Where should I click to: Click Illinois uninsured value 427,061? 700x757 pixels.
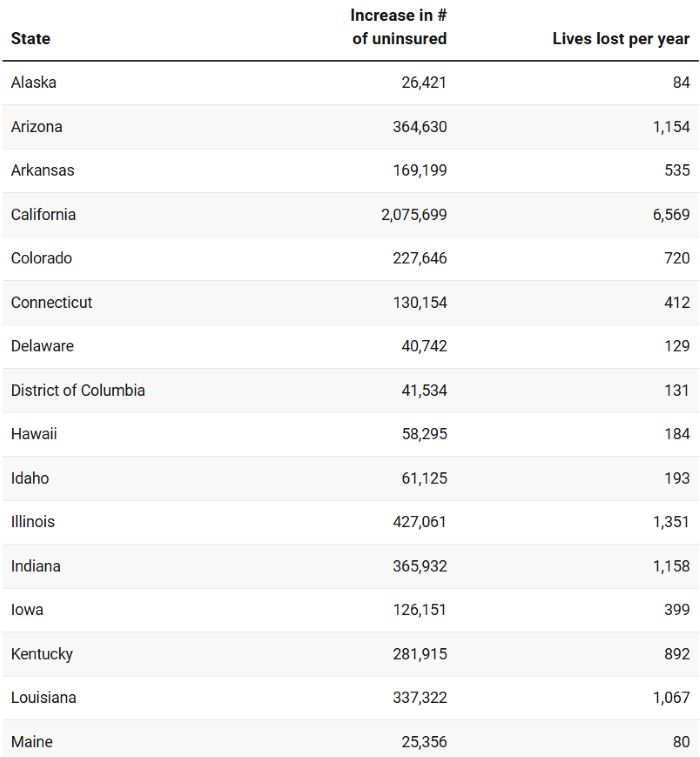(420, 522)
